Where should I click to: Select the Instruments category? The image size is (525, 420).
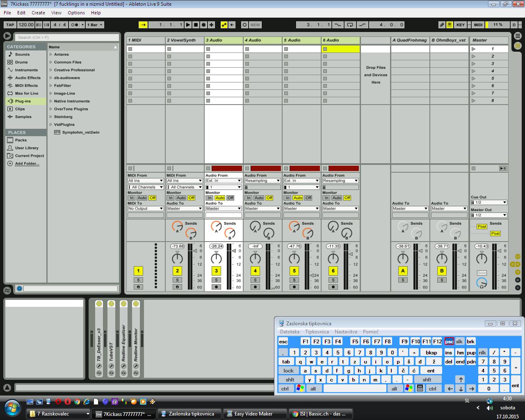[x=25, y=70]
